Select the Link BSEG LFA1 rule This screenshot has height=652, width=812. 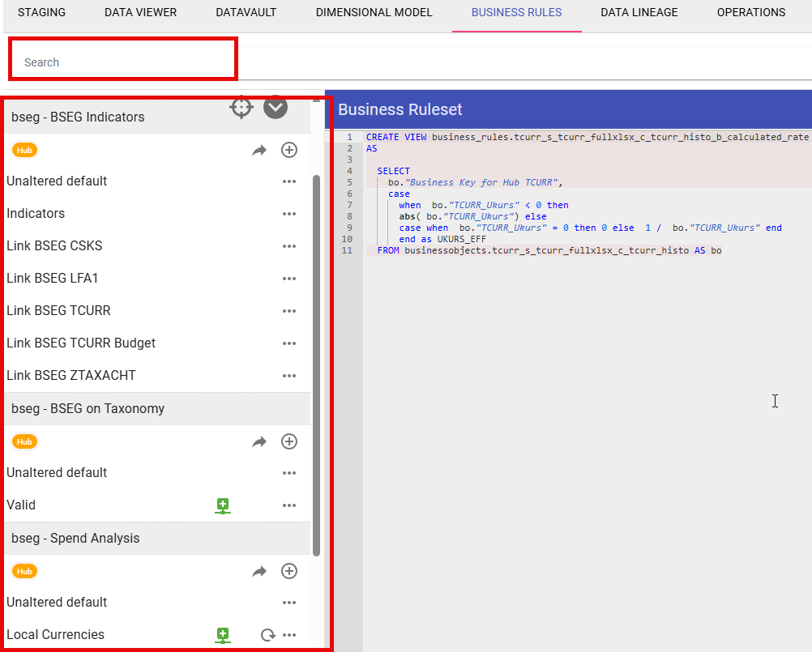pos(52,279)
